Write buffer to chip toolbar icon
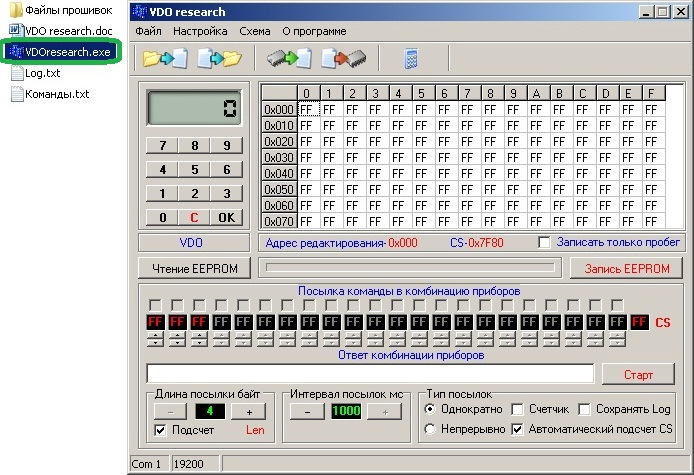The height and width of the screenshot is (475, 694). click(344, 58)
